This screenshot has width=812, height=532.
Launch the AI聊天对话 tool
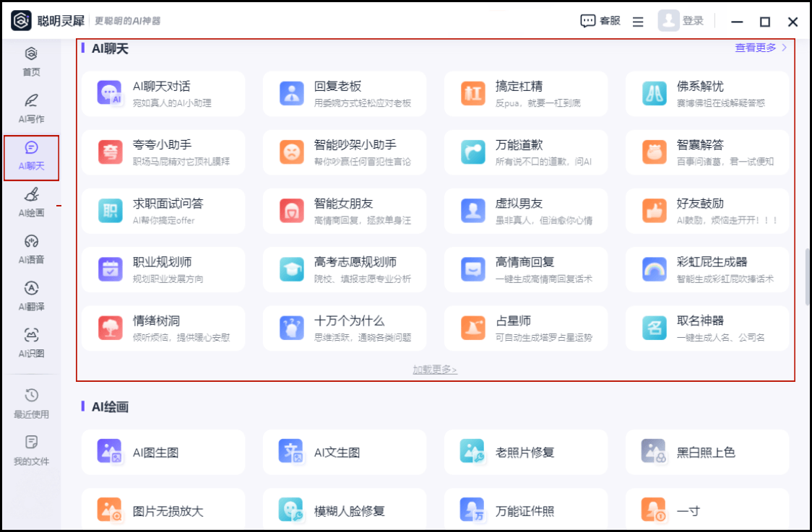(x=163, y=94)
